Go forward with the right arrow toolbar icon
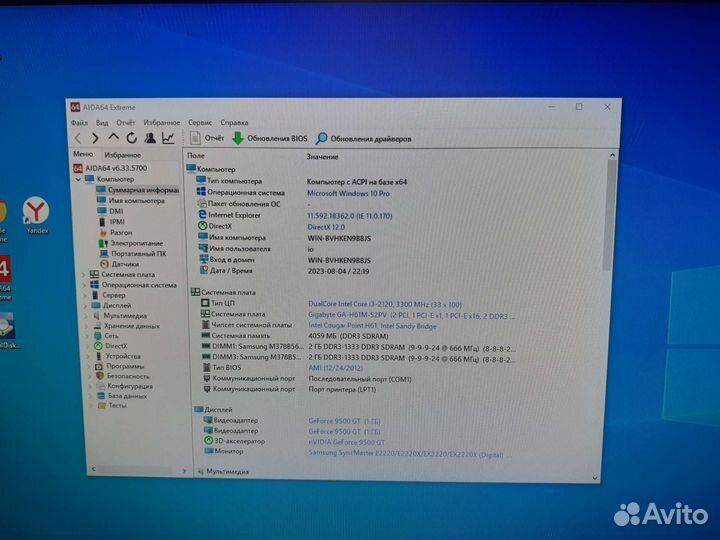 point(95,138)
